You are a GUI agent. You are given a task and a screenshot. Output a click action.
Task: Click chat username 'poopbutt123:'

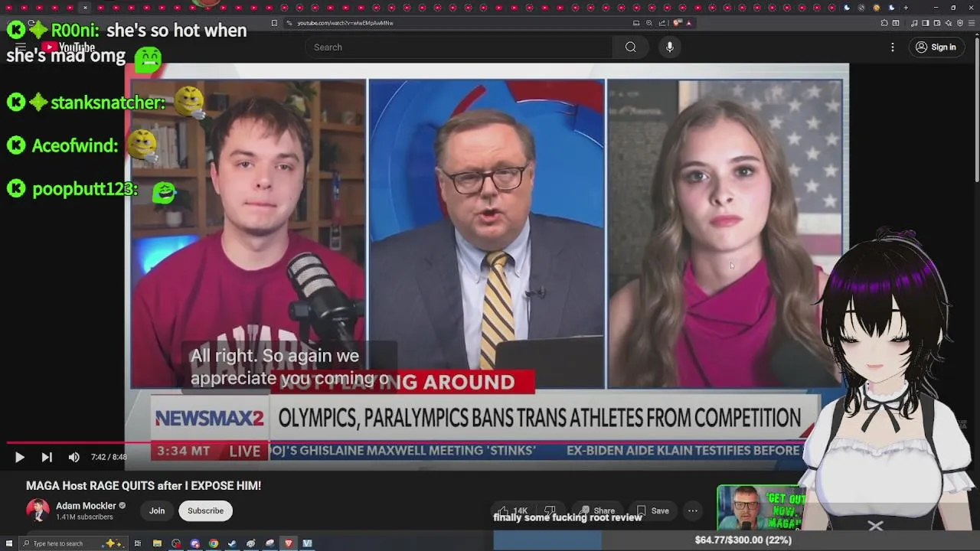point(85,189)
